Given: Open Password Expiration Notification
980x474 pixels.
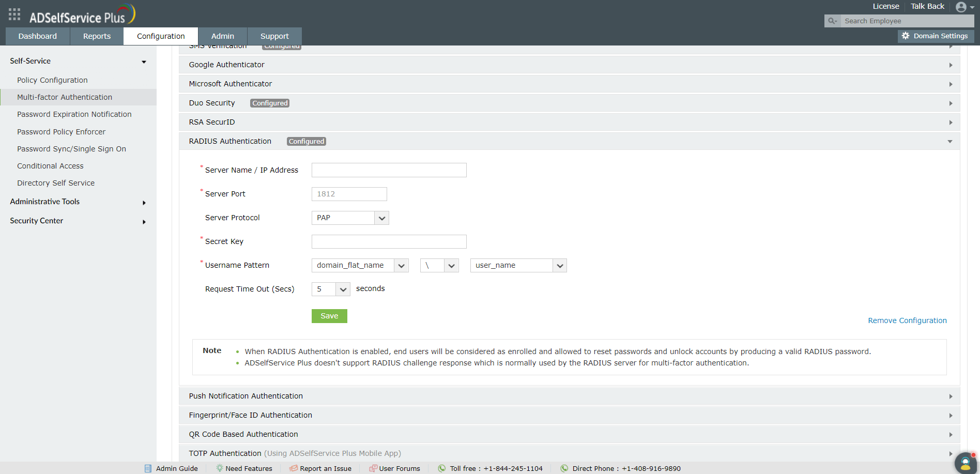Looking at the screenshot, I should (x=74, y=114).
